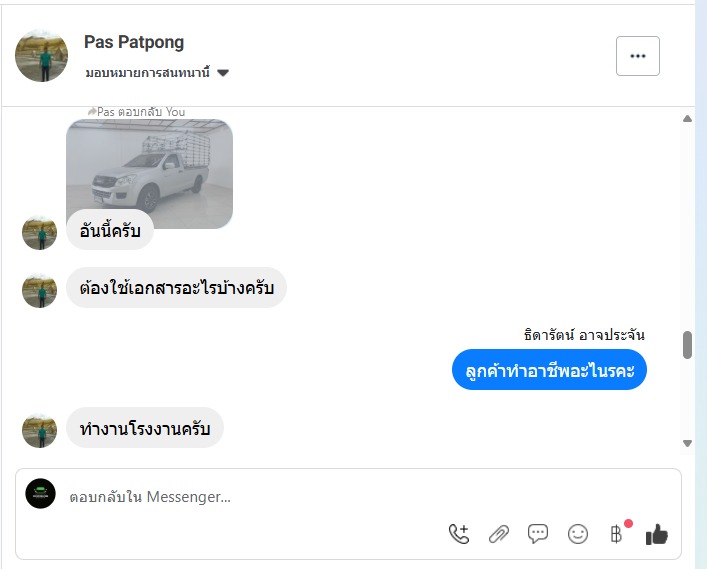Screen dimensions: 707x569
Task: Click the page avatar beside the reply box
Action: 41,493
